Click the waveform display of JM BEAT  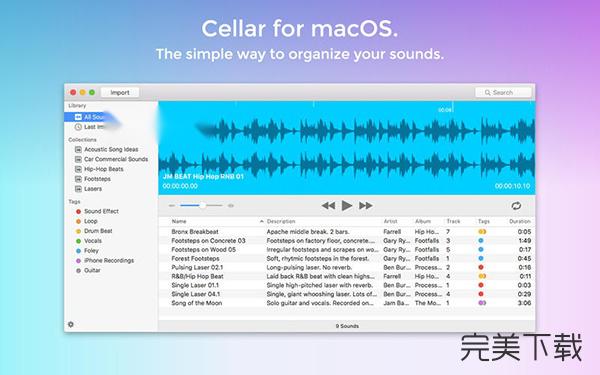347,148
